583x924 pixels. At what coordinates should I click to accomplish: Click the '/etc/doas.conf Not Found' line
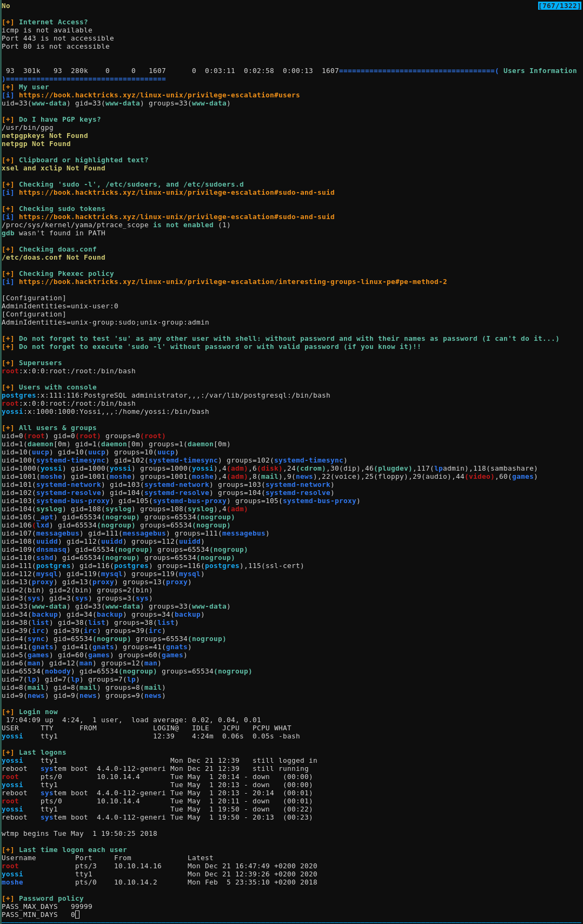(54, 258)
